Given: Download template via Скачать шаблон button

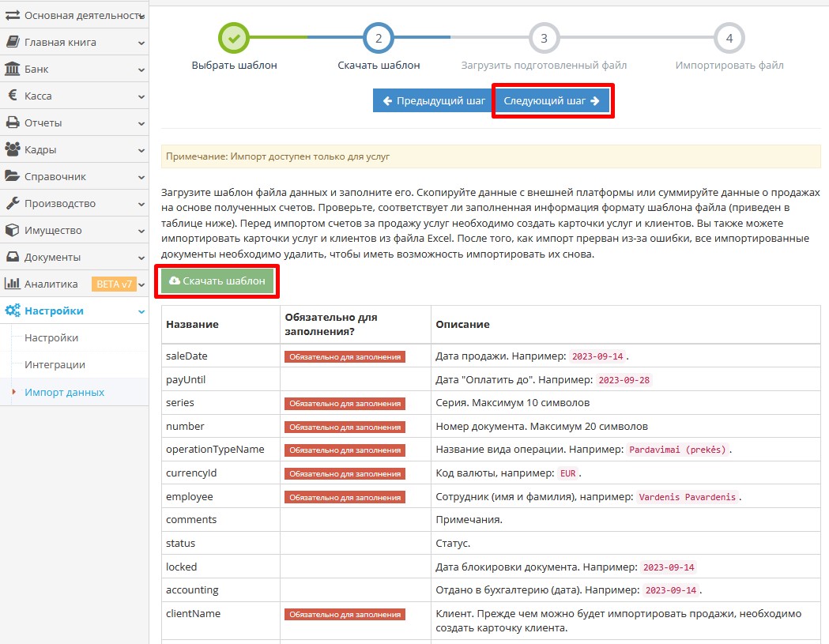Looking at the screenshot, I should click(217, 281).
